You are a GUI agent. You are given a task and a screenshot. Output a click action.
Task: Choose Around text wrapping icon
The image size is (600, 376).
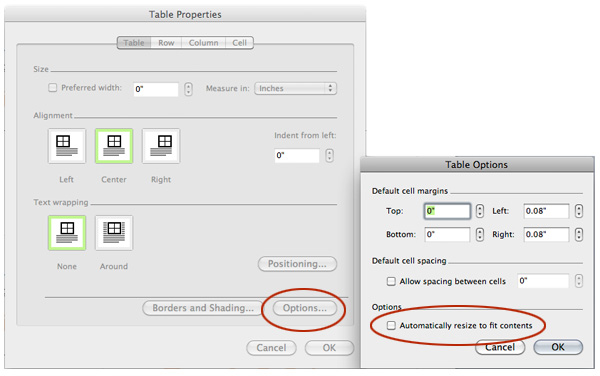[x=114, y=233]
